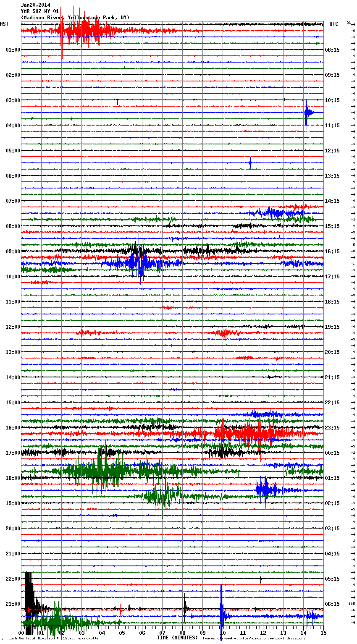
Task: Select the 11:00 MST time label
Action: tap(13, 302)
